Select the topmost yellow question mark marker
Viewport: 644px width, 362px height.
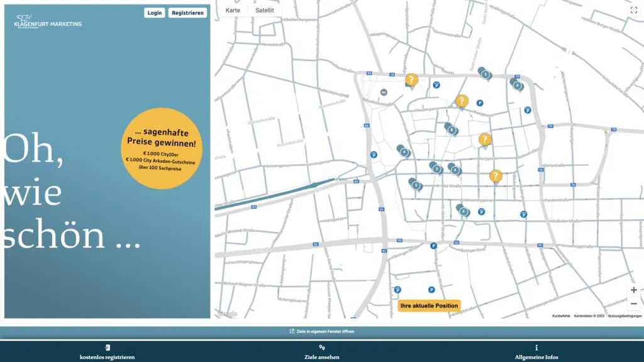point(411,80)
